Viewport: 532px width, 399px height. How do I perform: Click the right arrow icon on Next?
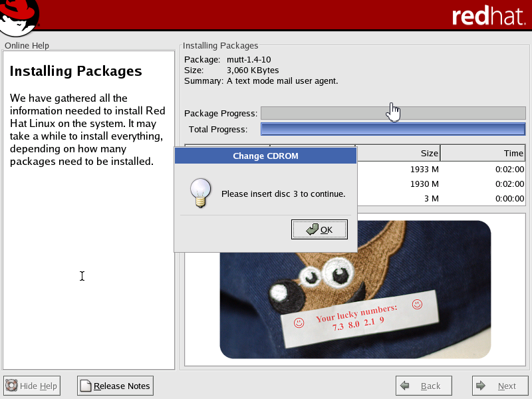coord(481,386)
